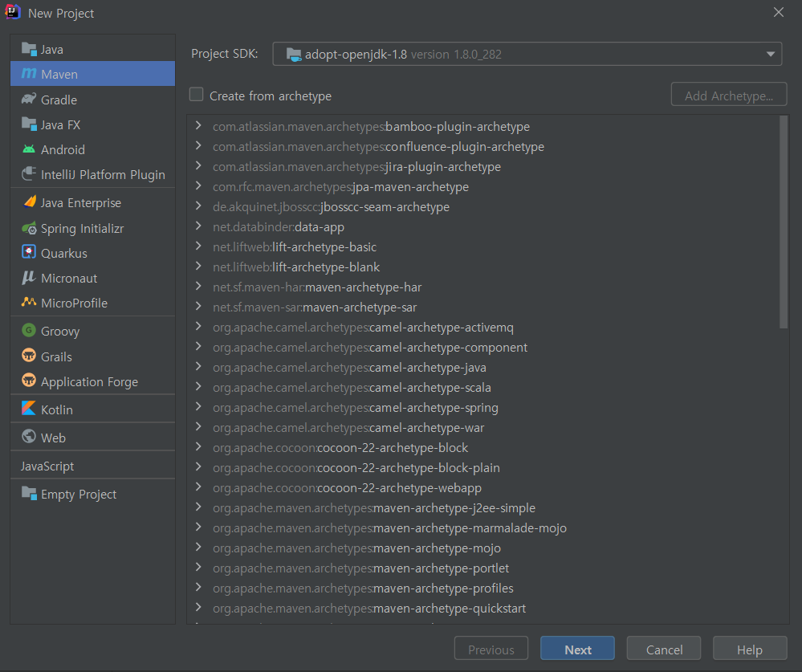This screenshot has height=672, width=802.
Task: Close the New Project dialog
Action: click(x=778, y=12)
